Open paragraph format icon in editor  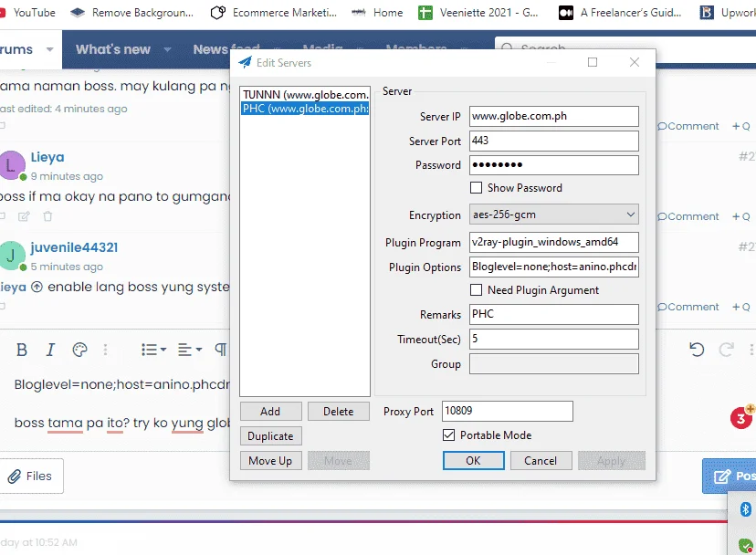click(220, 350)
